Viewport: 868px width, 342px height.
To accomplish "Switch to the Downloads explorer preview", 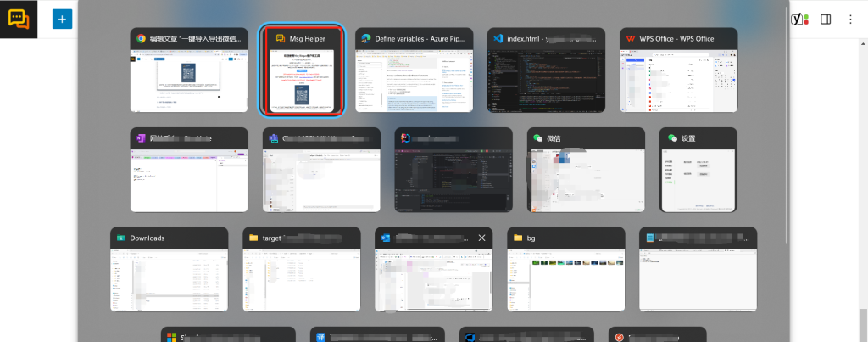I will tap(170, 280).
